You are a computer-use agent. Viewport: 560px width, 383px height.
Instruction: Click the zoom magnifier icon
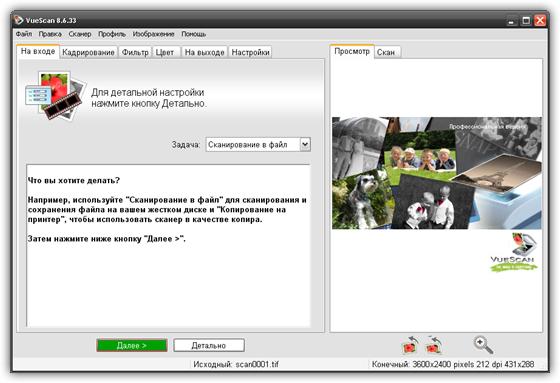[x=483, y=345]
